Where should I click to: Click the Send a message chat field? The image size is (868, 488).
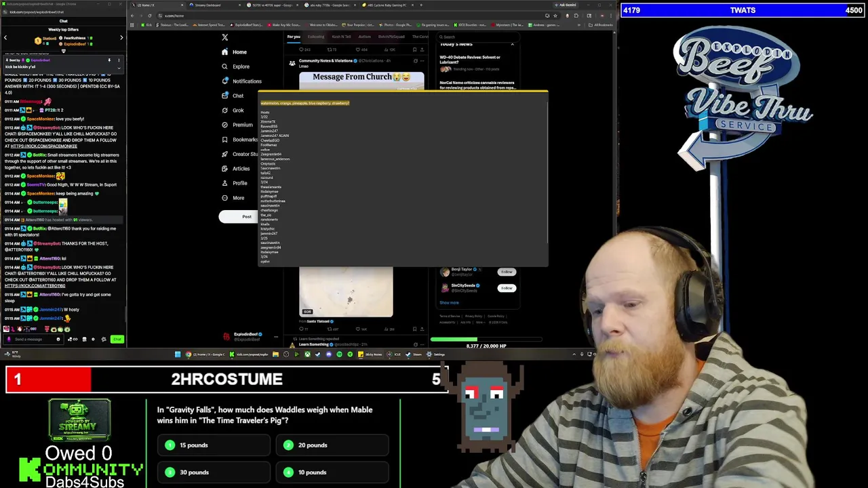point(33,340)
